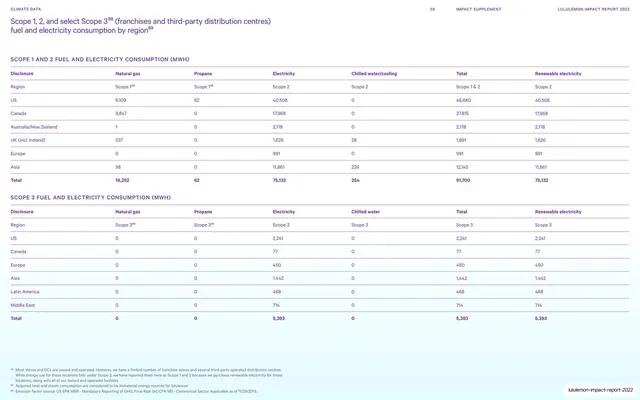Click Canada's Scope 2 Electricity value 17,968

tap(279, 113)
